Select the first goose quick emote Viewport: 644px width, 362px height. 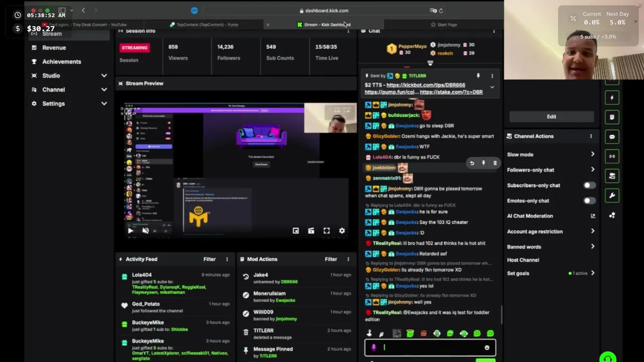[x=369, y=333]
